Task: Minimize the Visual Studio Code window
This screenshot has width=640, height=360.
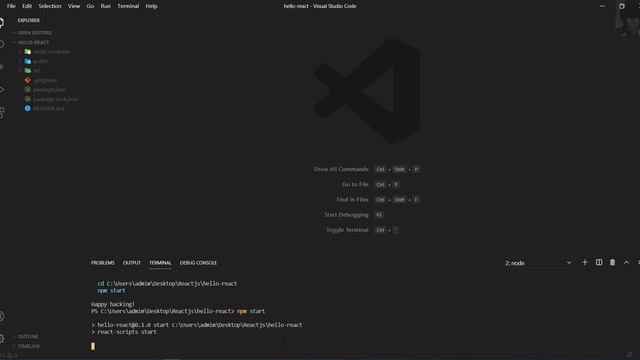Action: click(x=602, y=6)
